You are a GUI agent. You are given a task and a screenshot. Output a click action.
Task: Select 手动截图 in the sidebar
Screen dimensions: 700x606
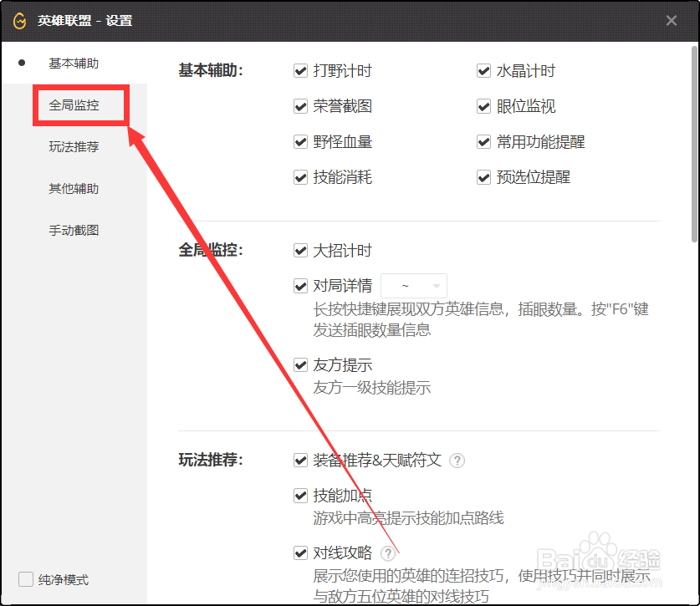(74, 230)
